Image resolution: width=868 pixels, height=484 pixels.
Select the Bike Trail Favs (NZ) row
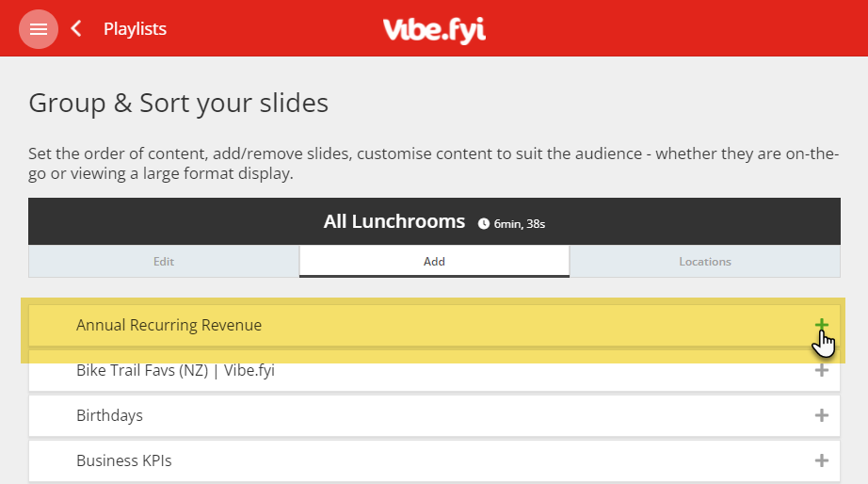(434, 370)
